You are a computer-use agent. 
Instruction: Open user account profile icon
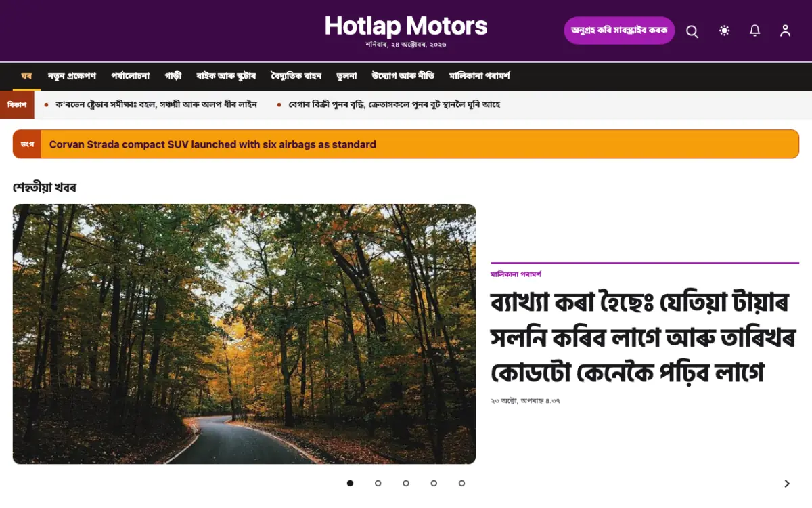tap(785, 30)
